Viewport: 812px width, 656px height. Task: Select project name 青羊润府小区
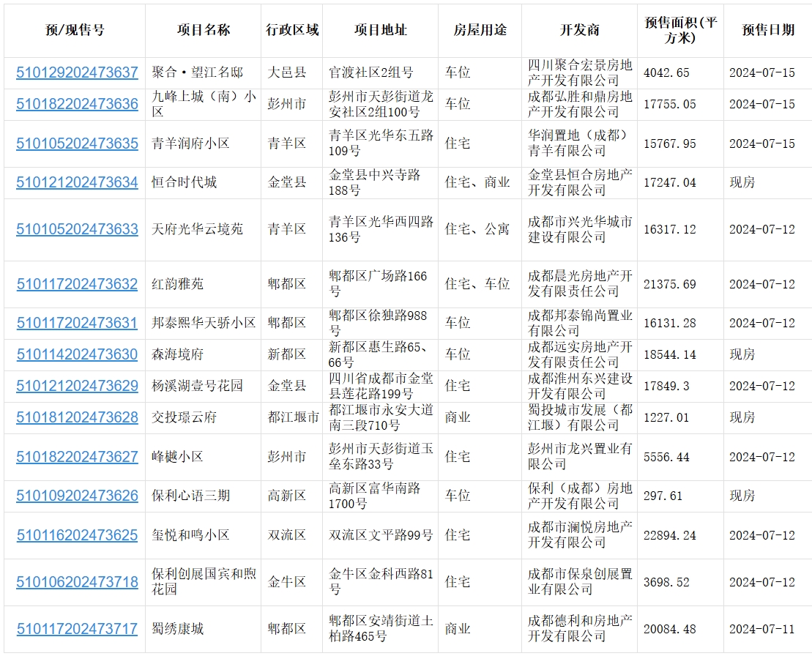pos(190,143)
